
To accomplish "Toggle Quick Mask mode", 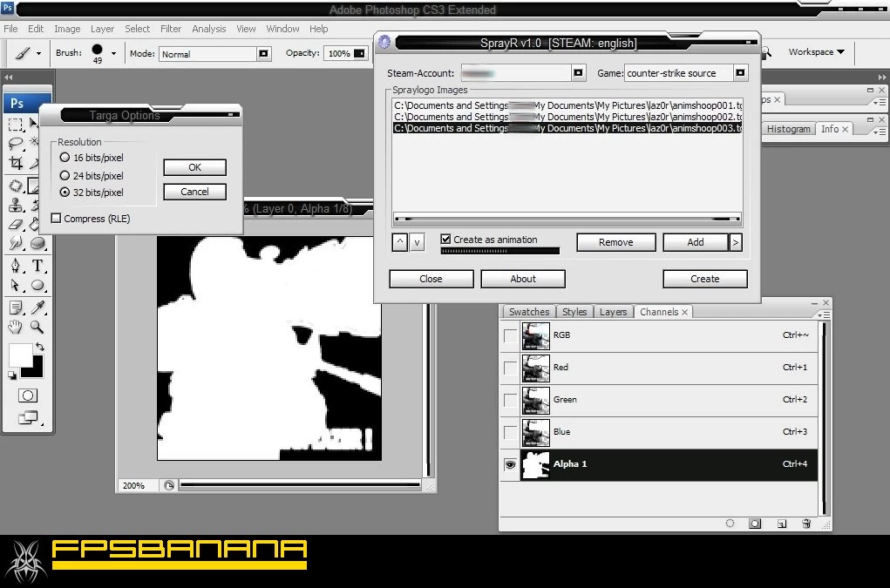I will (x=27, y=395).
